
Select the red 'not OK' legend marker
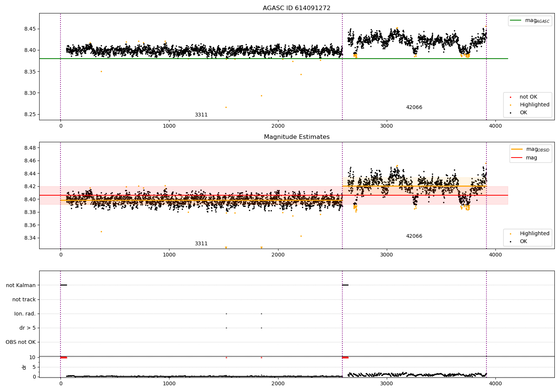click(510, 97)
